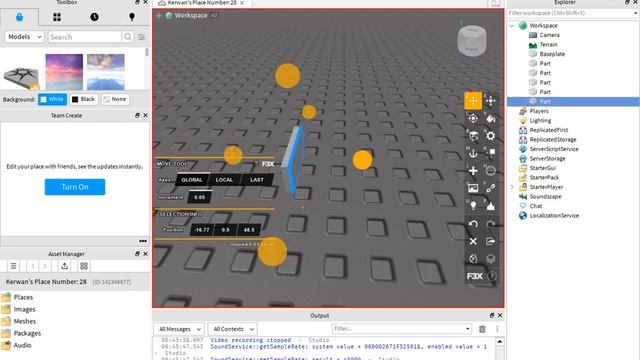This screenshot has width=640, height=360.
Task: Set Move Tool axes to GLOBAL
Action: click(x=192, y=180)
